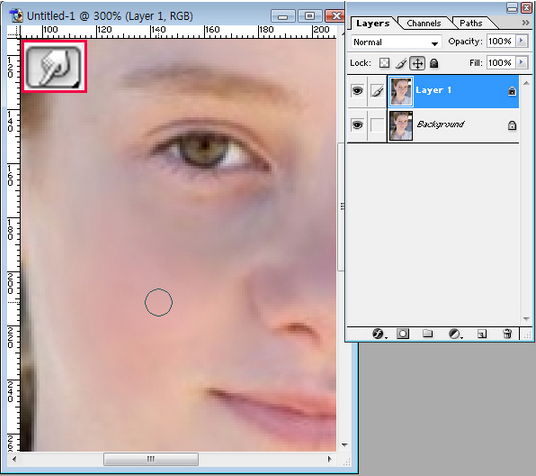Add a layer mask icon
Viewport: 536px width, 476px height.
[x=402, y=333]
